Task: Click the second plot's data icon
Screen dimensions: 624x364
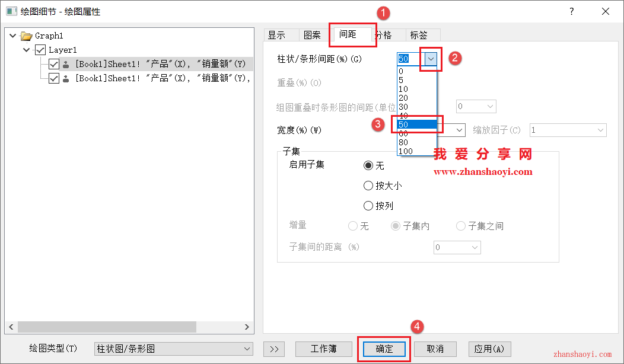Action: [x=66, y=78]
